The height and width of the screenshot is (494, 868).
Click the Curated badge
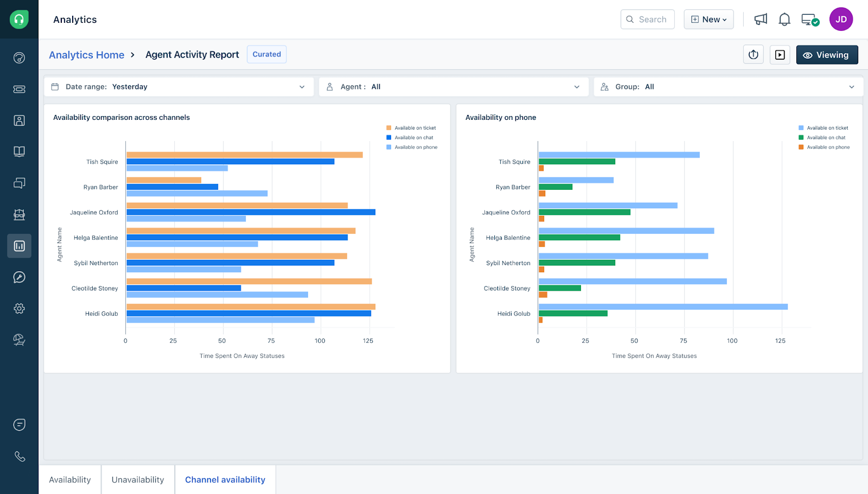267,54
